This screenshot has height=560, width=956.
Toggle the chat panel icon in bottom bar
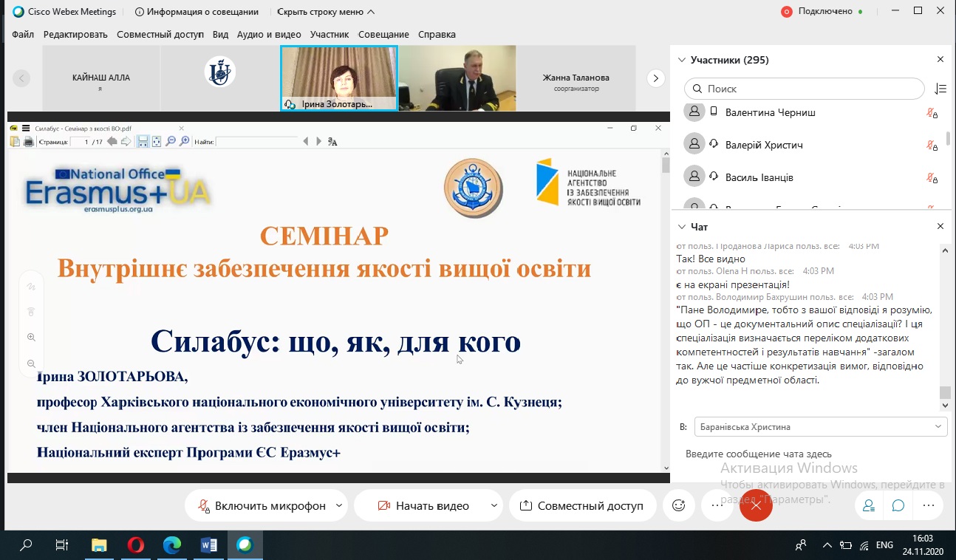pyautogui.click(x=898, y=506)
